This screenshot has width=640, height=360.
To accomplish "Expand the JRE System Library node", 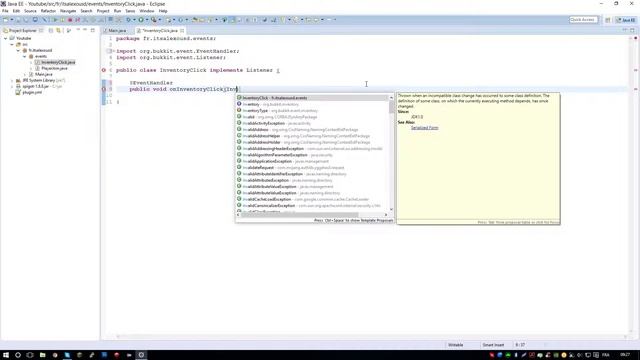I will click(12, 80).
